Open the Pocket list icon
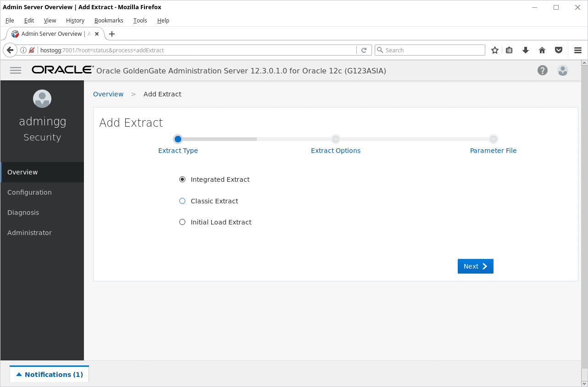The width and height of the screenshot is (588, 387). [x=559, y=50]
